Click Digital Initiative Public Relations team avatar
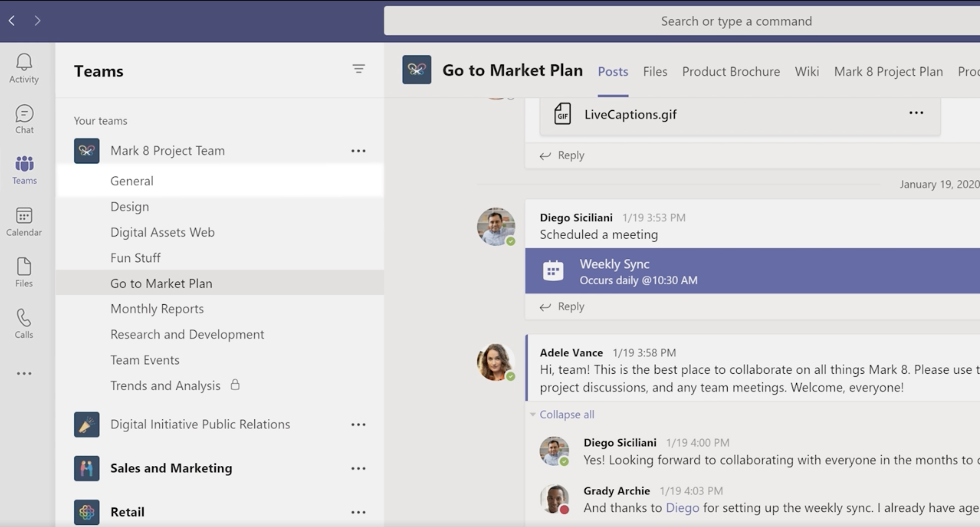This screenshot has height=527, width=980. [x=87, y=424]
